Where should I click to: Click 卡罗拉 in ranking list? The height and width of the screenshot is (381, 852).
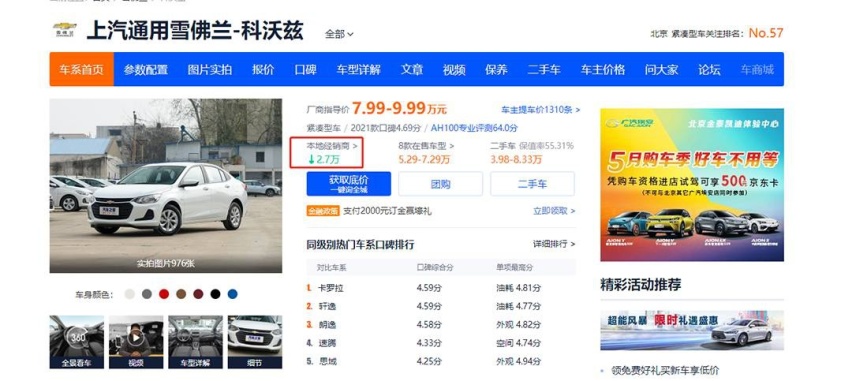pos(331,288)
